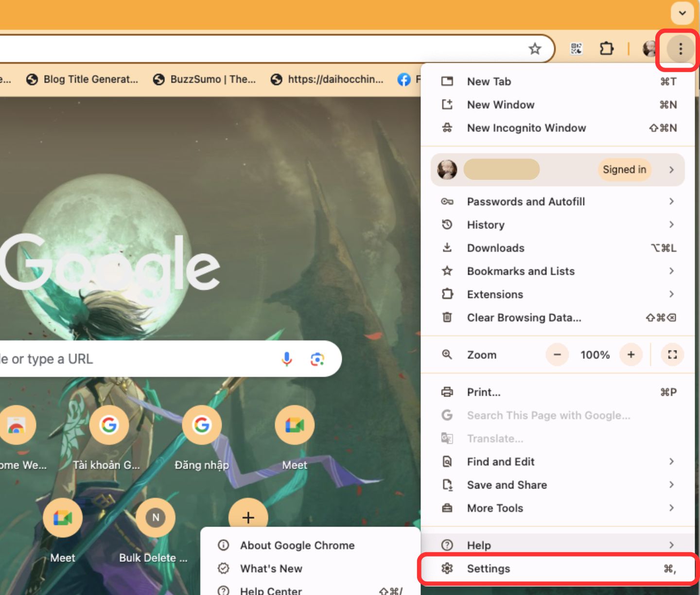This screenshot has width=700, height=595.
Task: Open Bookmarks and Lists submenu
Action: coord(558,271)
